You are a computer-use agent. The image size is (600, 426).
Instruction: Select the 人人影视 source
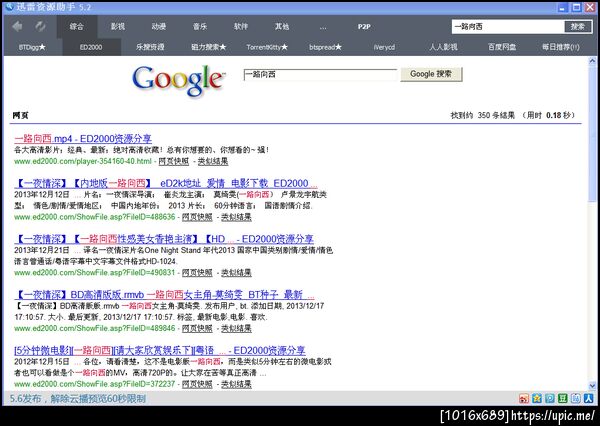point(443,47)
